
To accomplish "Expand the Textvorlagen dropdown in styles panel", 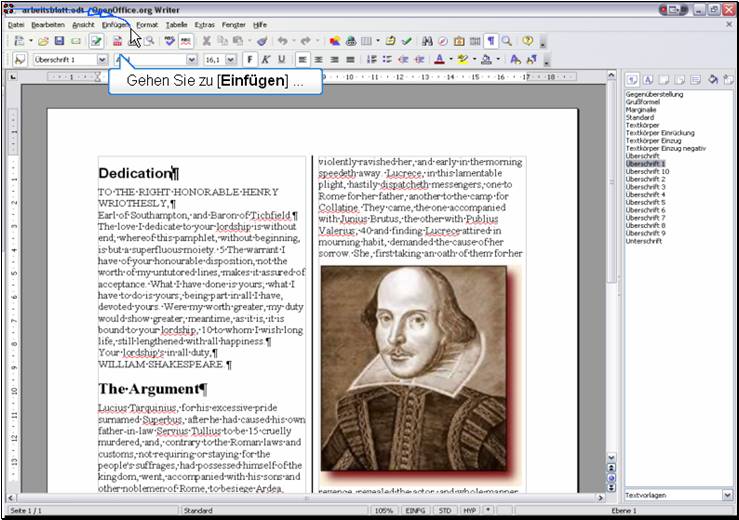I will click(727, 495).
